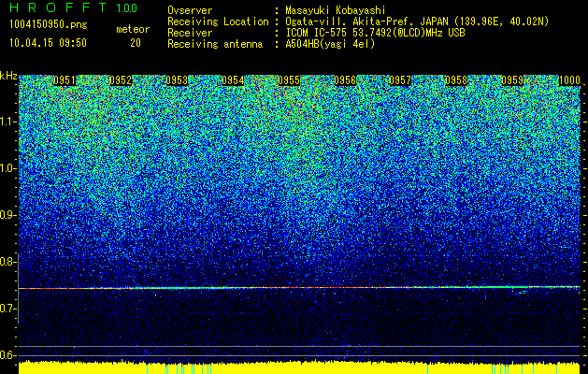Click the date stamp 10.04.15 09:50

pos(49,43)
